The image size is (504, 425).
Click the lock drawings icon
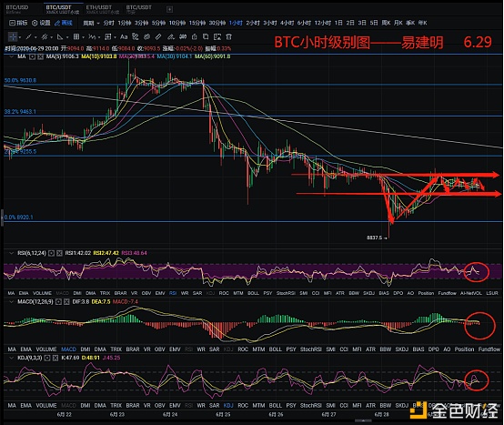tap(194, 36)
